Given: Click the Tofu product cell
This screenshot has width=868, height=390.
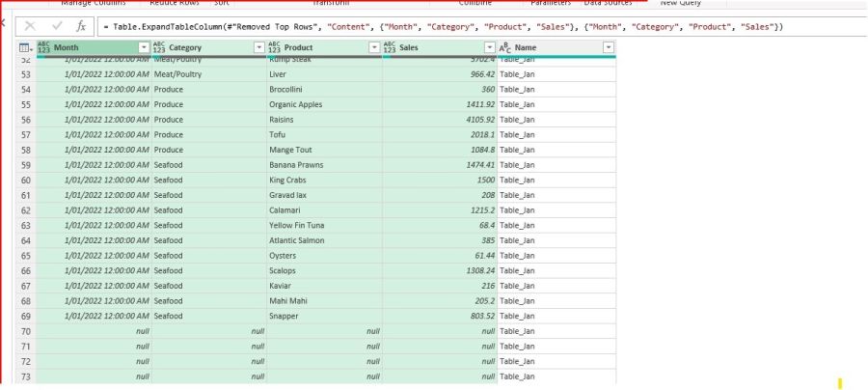Looking at the screenshot, I should click(324, 134).
